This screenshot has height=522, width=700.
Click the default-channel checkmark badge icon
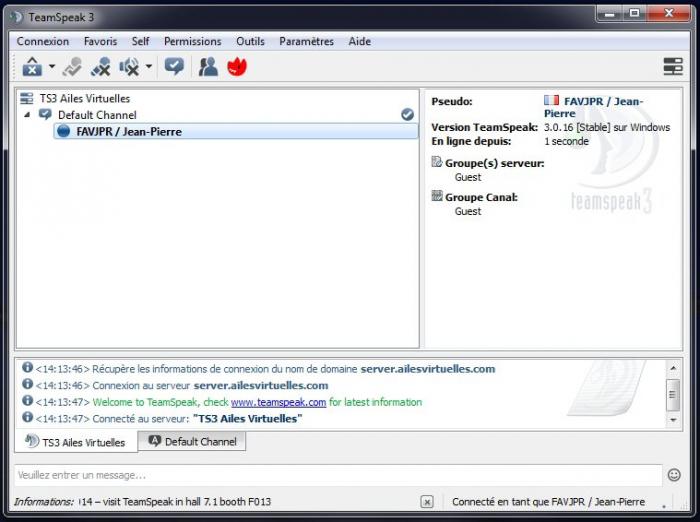tap(407, 115)
